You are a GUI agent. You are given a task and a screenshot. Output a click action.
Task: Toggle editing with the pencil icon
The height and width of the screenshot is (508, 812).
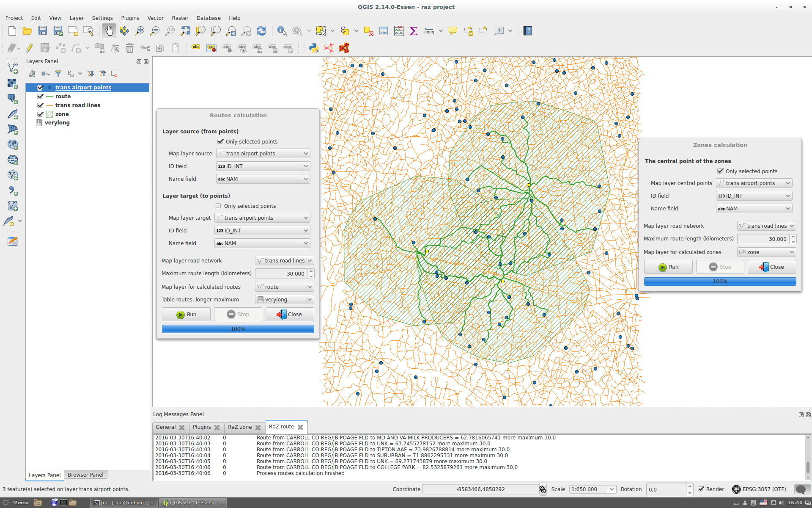tap(30, 48)
